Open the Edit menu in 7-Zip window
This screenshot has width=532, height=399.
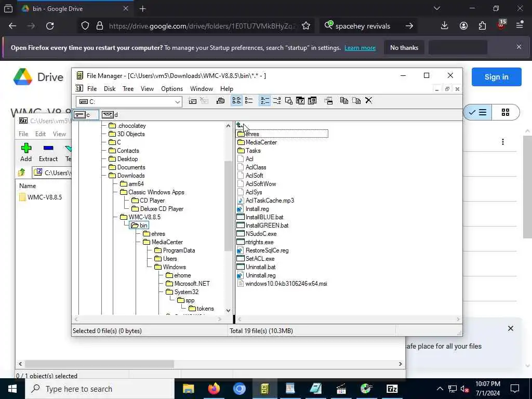[41, 134]
